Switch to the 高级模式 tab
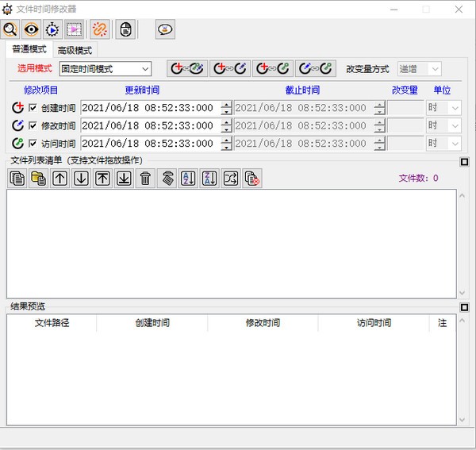 click(x=75, y=50)
